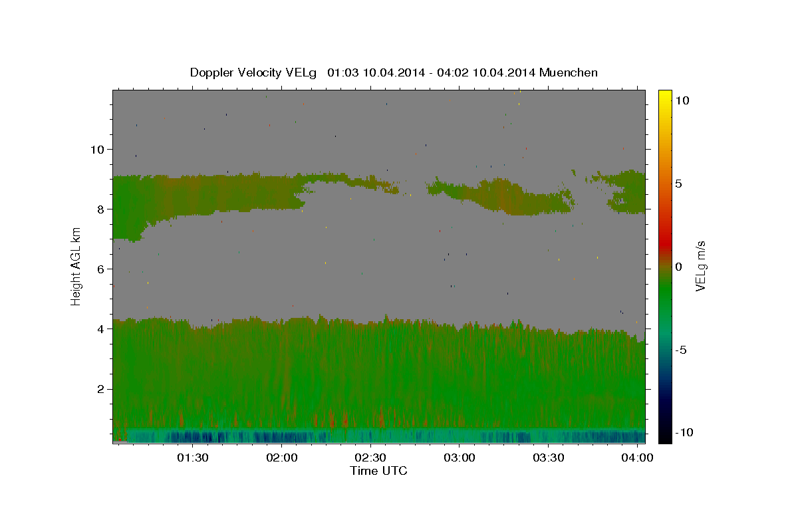This screenshot has width=798, height=532.
Task: Click the colorbar tick label '0'
Action: point(678,267)
